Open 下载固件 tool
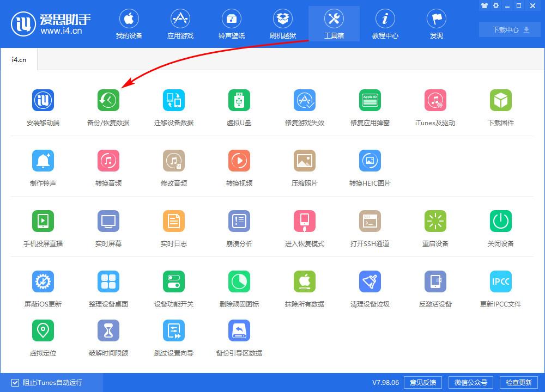Viewport: 545px width, 392px height. pos(500,100)
